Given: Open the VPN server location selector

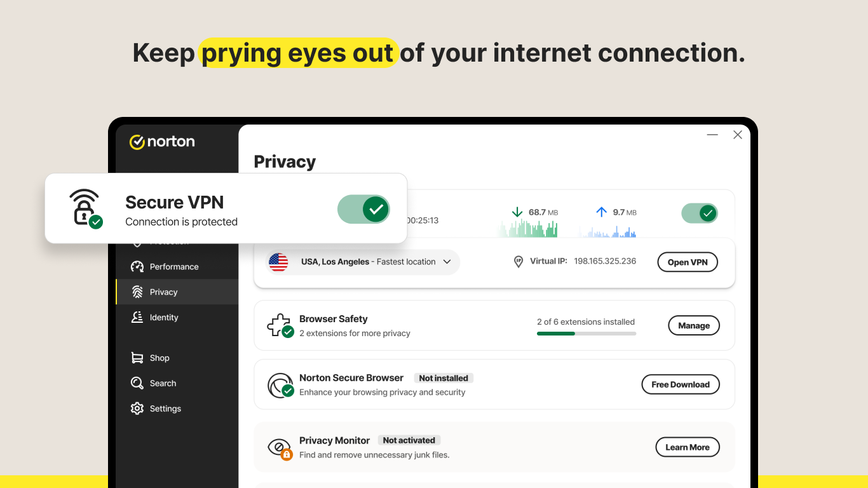Looking at the screenshot, I should pos(361,261).
